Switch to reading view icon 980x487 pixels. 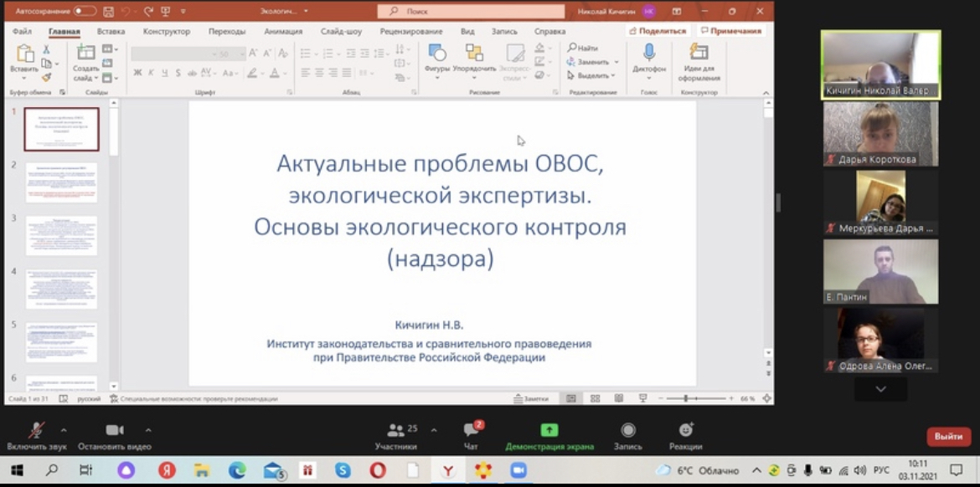pyautogui.click(x=619, y=398)
